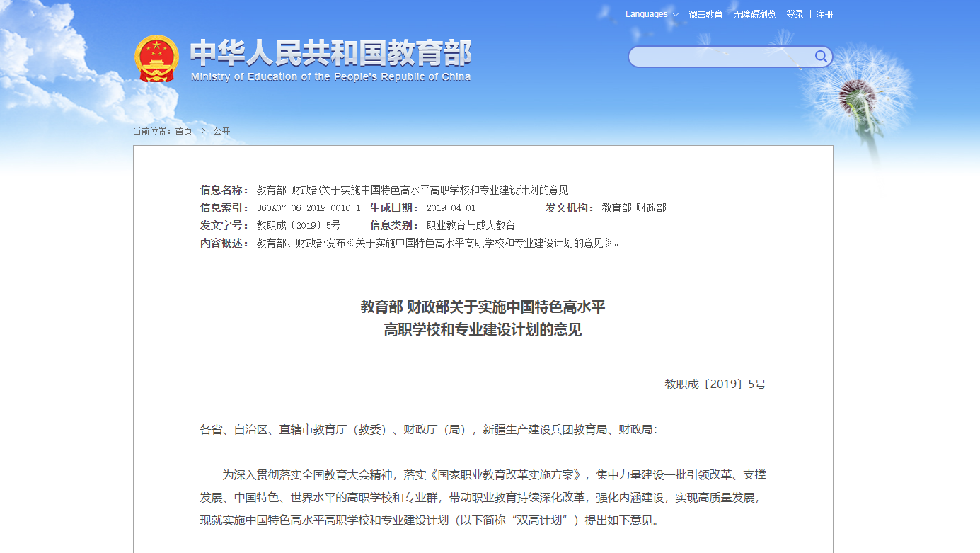This screenshot has height=553, width=980.
Task: Click the salutation line 各省、自治区、直辖市教育厅
Action: (x=429, y=429)
